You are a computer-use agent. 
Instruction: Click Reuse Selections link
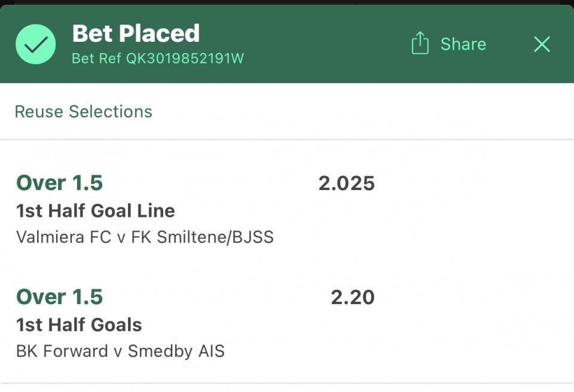pos(84,112)
